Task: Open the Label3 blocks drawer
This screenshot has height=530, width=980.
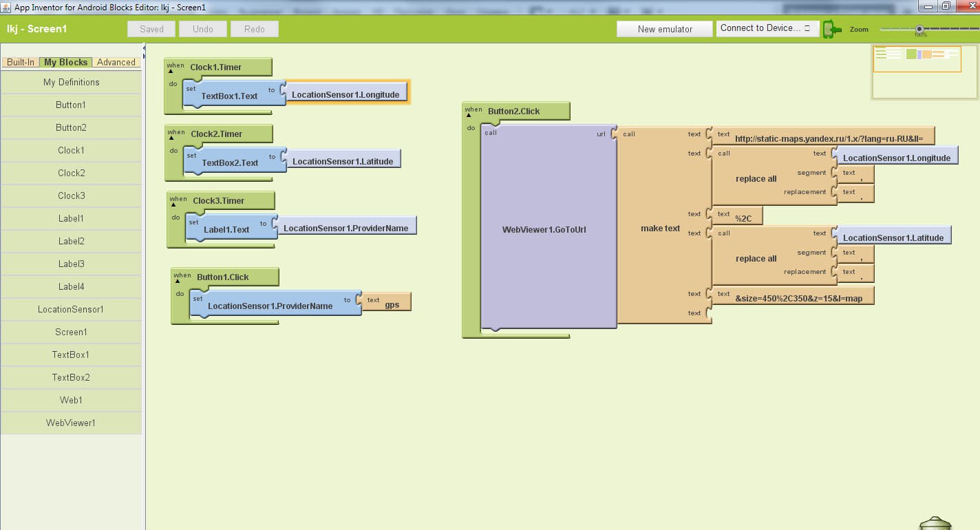Action: coord(71,264)
